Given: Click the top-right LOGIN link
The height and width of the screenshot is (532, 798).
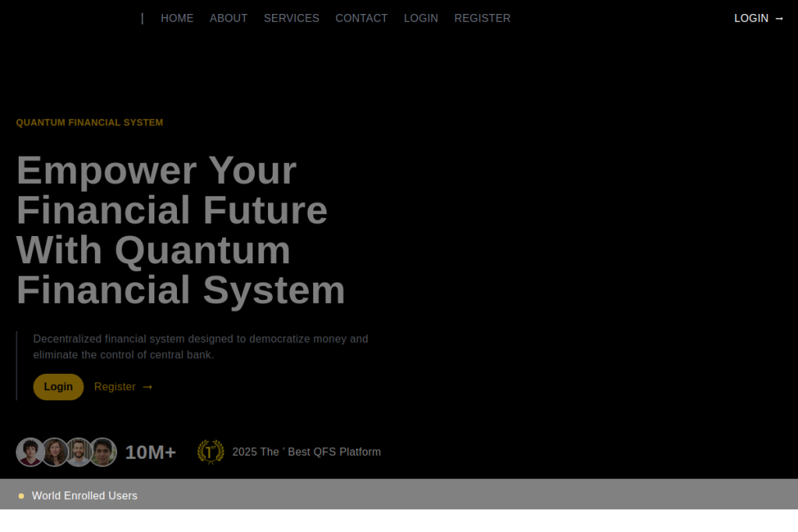Looking at the screenshot, I should point(751,18).
